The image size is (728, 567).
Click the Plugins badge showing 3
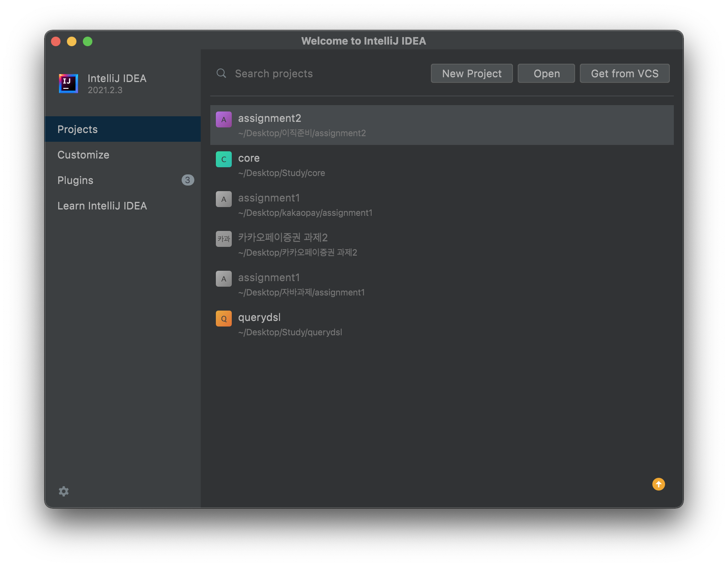[188, 180]
